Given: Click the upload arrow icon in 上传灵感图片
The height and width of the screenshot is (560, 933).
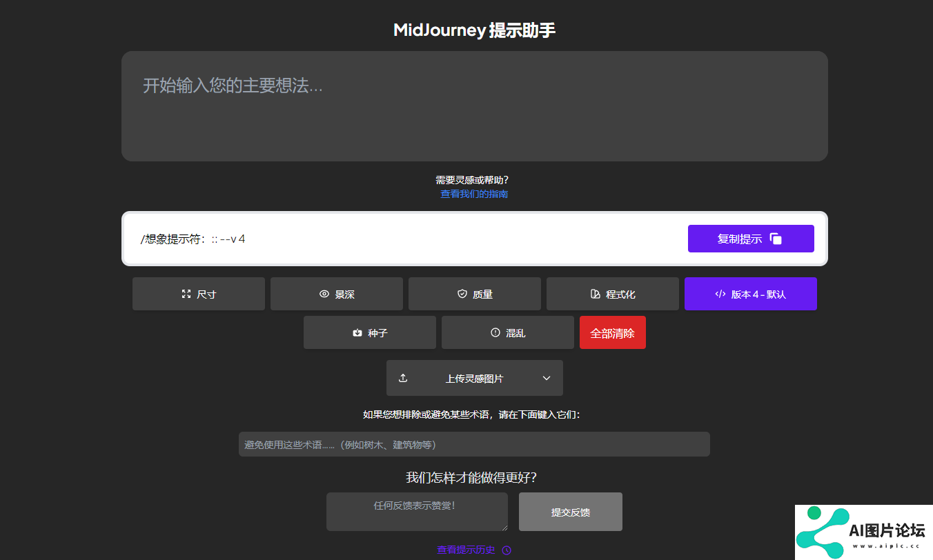Looking at the screenshot, I should click(x=403, y=378).
